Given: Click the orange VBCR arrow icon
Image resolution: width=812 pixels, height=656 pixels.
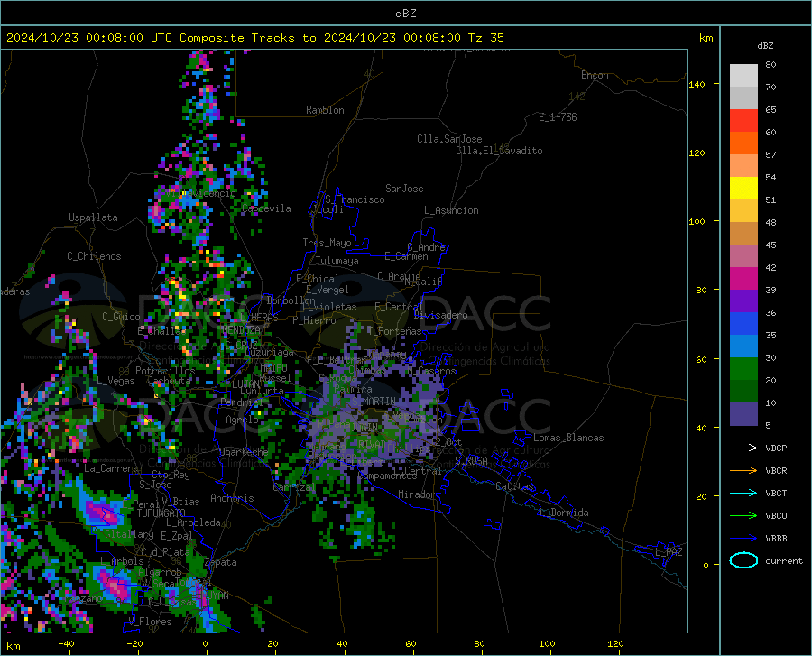Looking at the screenshot, I should coord(743,471).
